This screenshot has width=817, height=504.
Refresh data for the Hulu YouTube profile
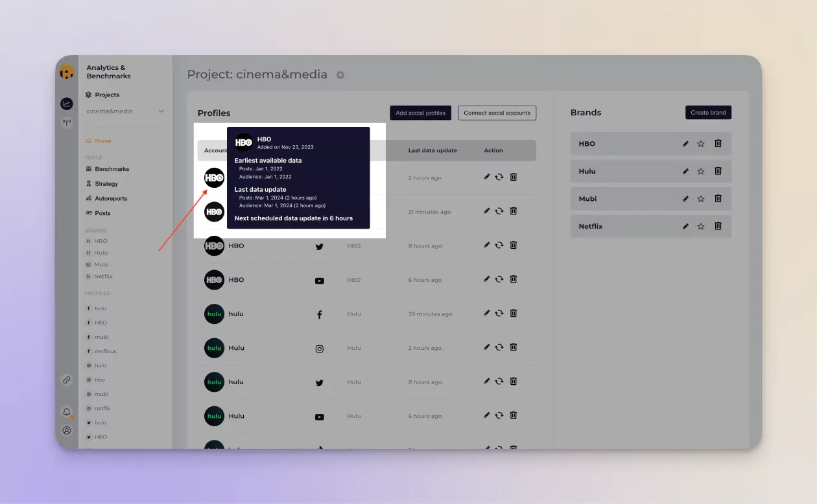pyautogui.click(x=499, y=416)
